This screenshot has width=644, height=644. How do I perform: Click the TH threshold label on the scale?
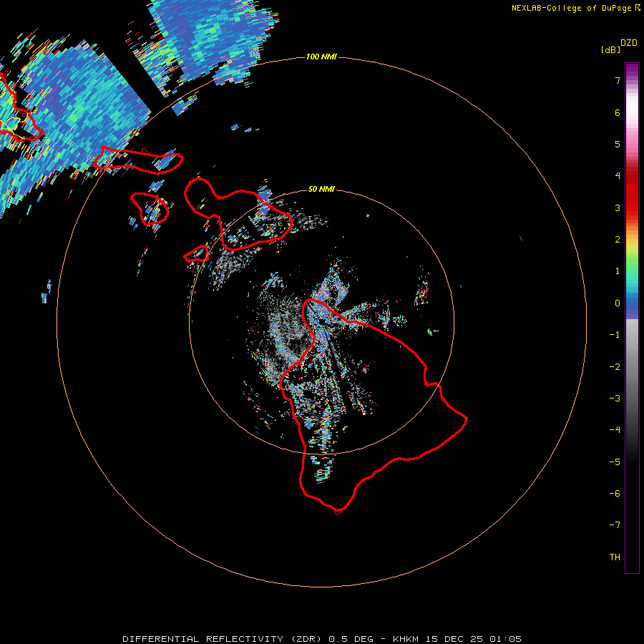615,557
